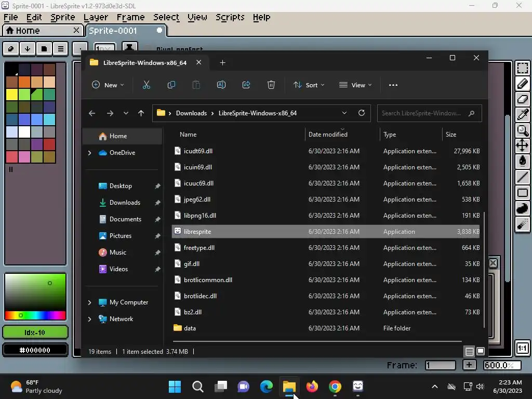Select the rectangle shape tool in LibreSprite
The height and width of the screenshot is (399, 532).
click(523, 193)
